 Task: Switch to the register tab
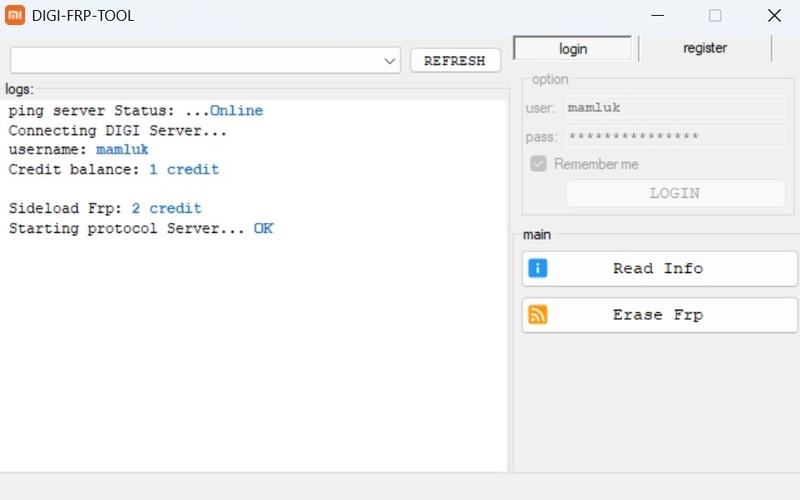point(705,48)
